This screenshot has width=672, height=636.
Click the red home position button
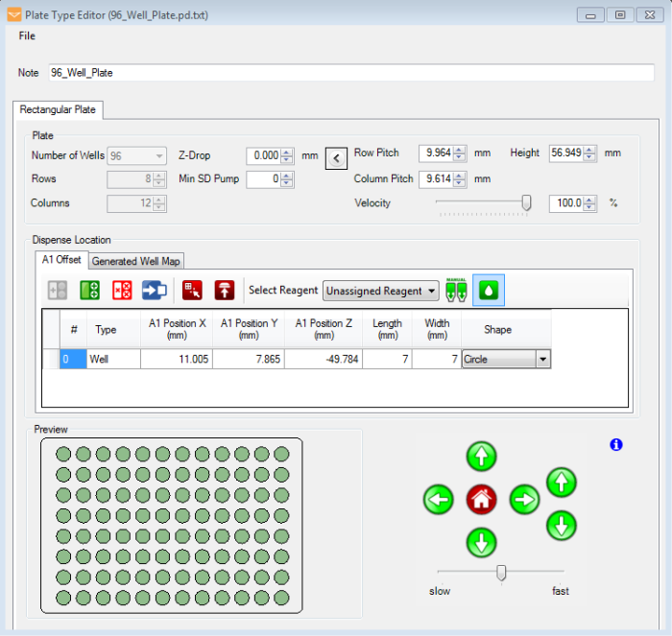[482, 499]
